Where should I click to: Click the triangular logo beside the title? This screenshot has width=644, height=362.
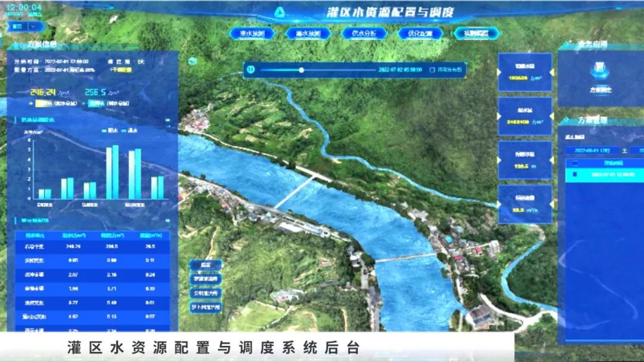click(280, 12)
